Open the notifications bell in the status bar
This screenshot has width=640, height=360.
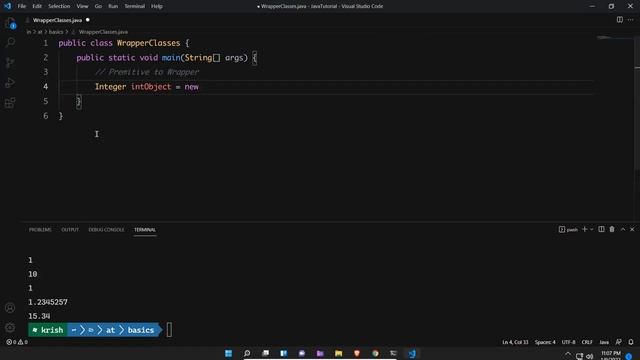tap(631, 342)
